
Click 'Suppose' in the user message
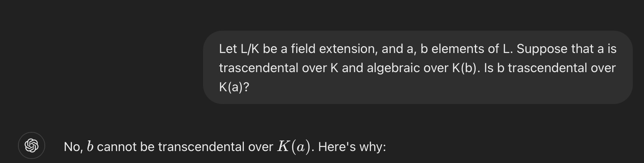point(542,49)
